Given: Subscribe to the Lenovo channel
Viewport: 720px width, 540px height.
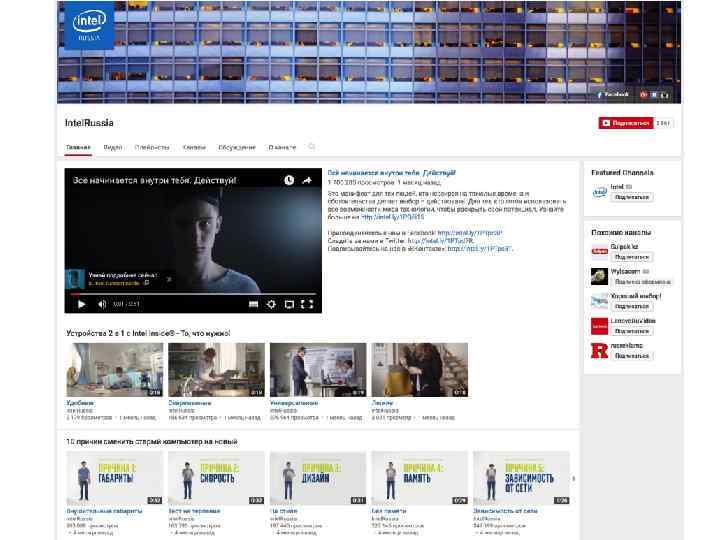Looking at the screenshot, I should click(632, 331).
